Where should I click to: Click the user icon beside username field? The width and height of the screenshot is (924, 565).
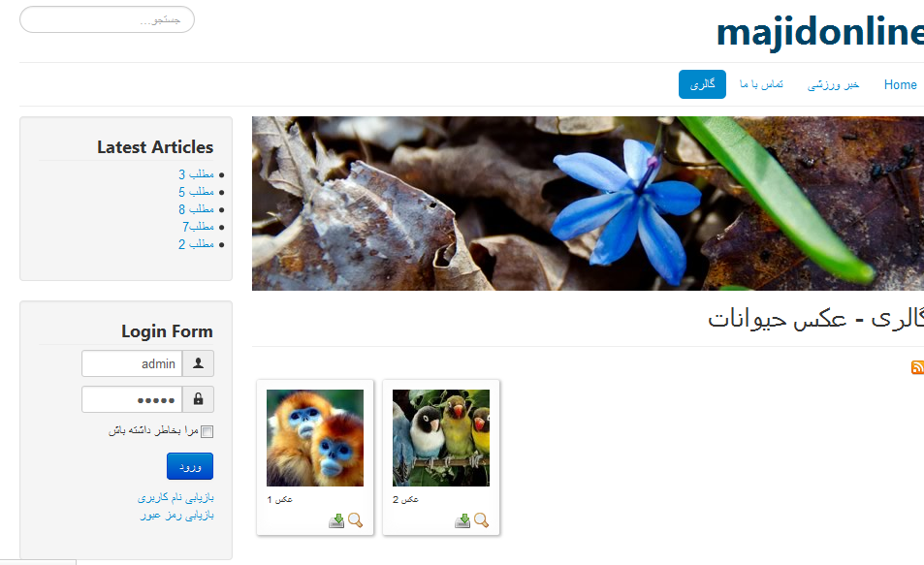click(198, 363)
